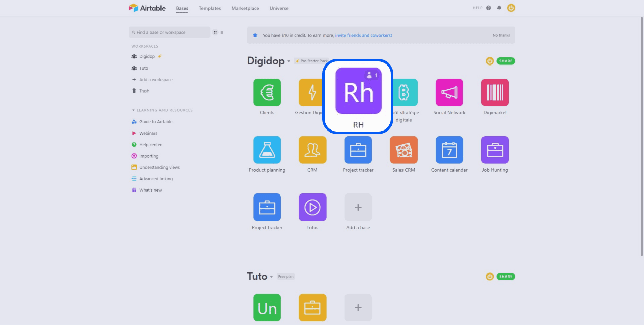The width and height of the screenshot is (644, 325).
Task: Open the green Un base in Tuto
Action: [267, 308]
